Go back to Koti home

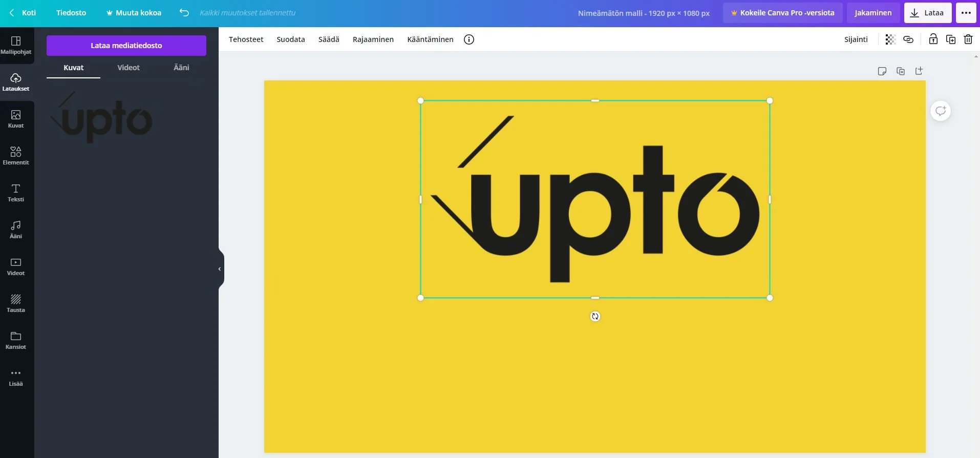pyautogui.click(x=23, y=13)
